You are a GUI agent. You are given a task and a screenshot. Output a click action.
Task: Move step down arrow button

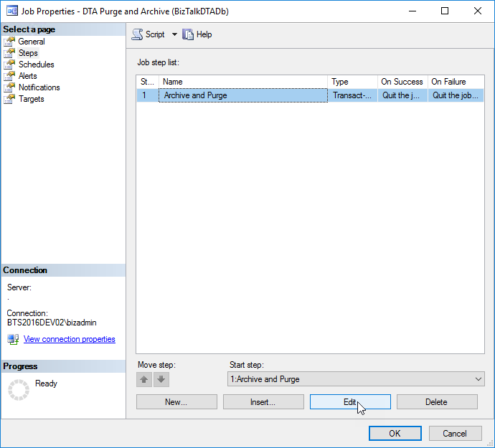161,379
